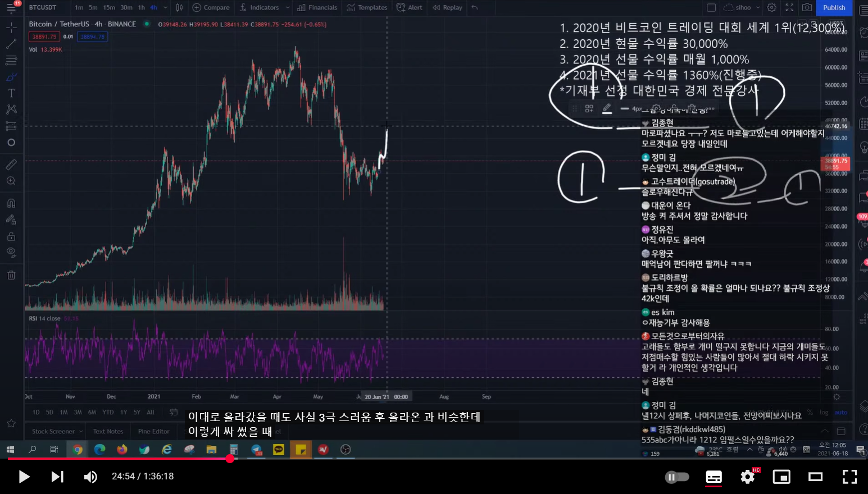Viewport: 868px width, 494px height.
Task: Open the Pine Editor tab
Action: tap(153, 431)
